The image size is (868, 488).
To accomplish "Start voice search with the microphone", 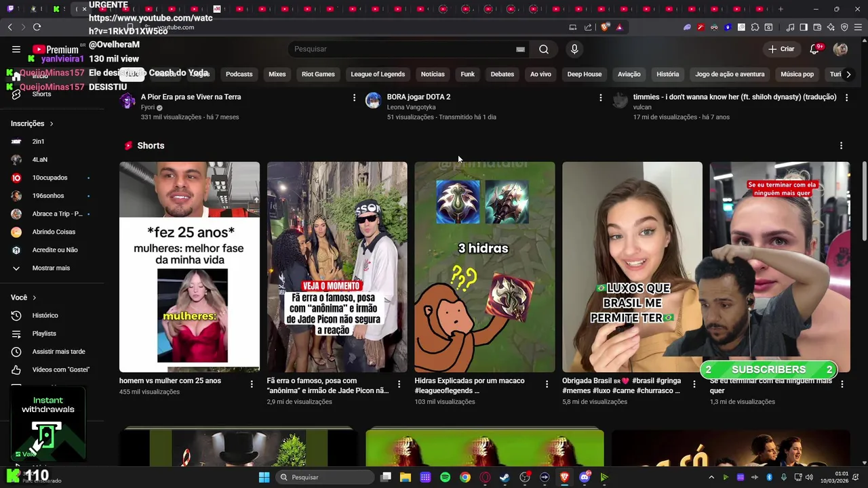I will click(x=574, y=49).
